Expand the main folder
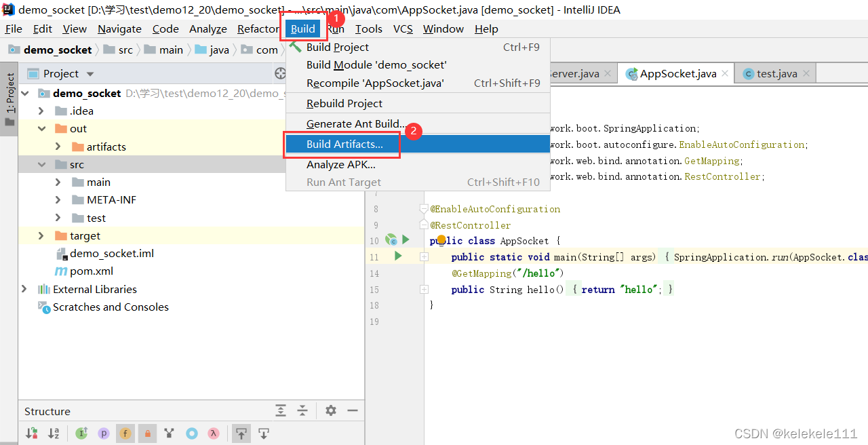The height and width of the screenshot is (445, 868). click(58, 182)
